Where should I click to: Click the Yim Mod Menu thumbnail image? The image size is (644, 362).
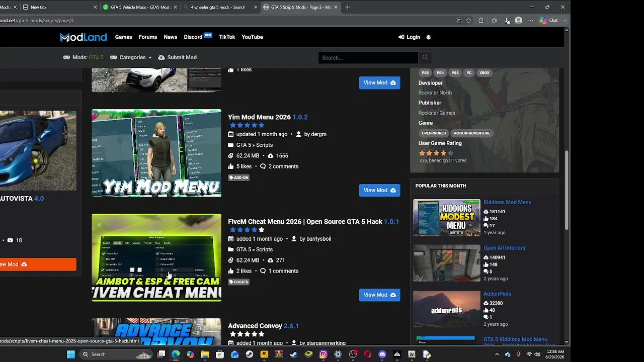click(x=156, y=153)
